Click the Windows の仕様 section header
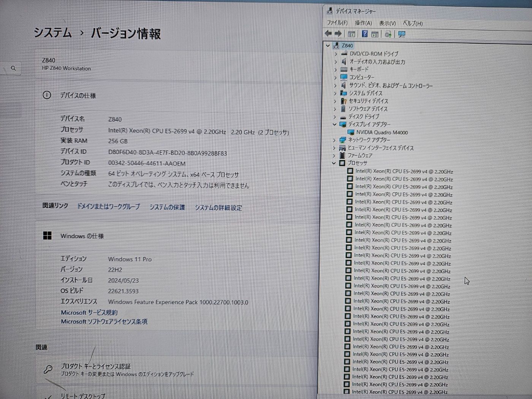 coord(82,236)
